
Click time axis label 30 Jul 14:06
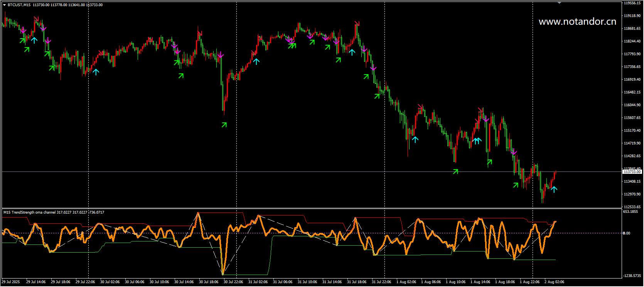pyautogui.click(x=184, y=282)
